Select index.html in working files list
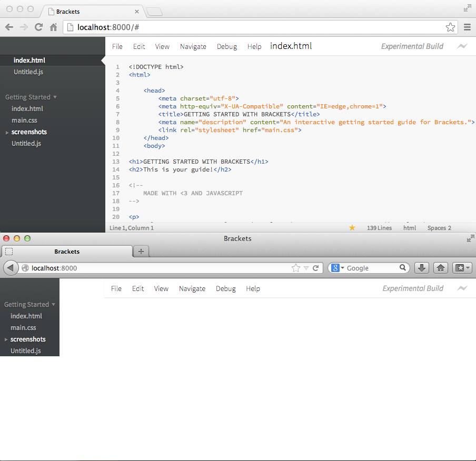Viewport: 476px width, 461px height. [x=53, y=61]
